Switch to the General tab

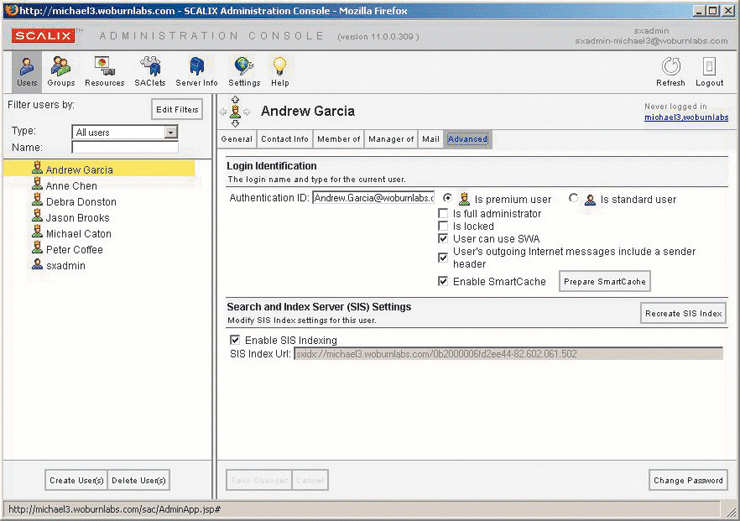236,139
